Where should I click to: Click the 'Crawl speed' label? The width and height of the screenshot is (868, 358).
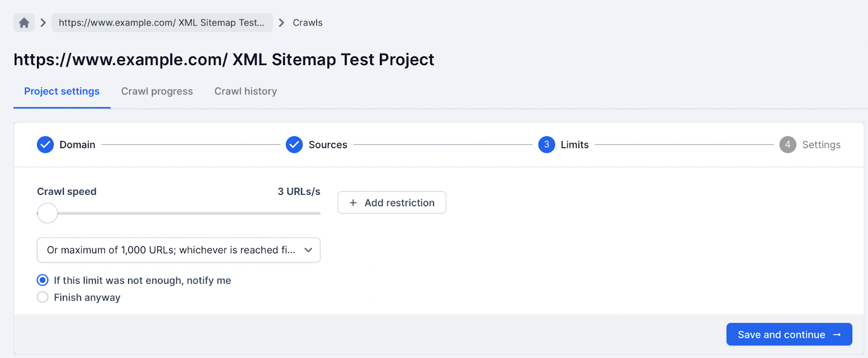67,191
